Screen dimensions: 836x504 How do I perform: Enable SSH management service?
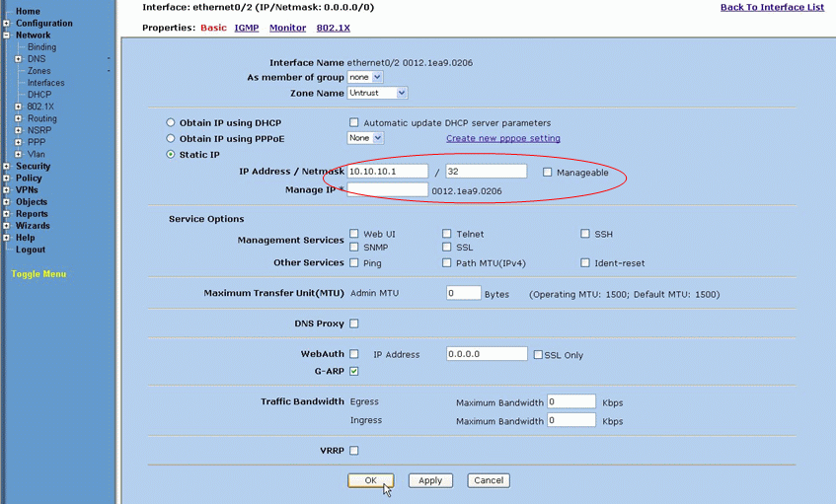(x=585, y=234)
